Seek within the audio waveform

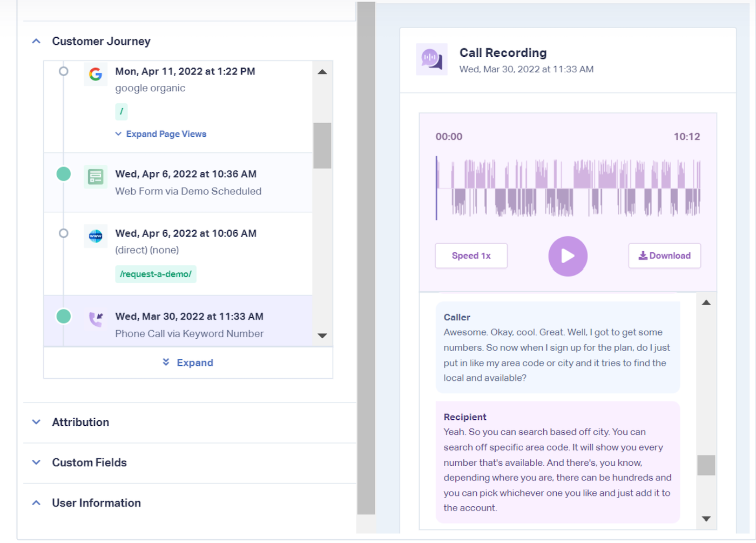(x=568, y=188)
